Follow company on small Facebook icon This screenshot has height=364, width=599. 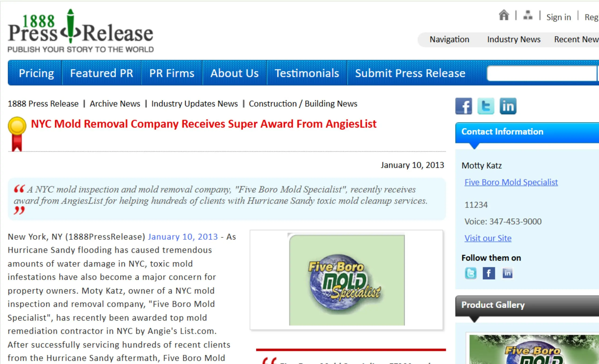point(489,273)
